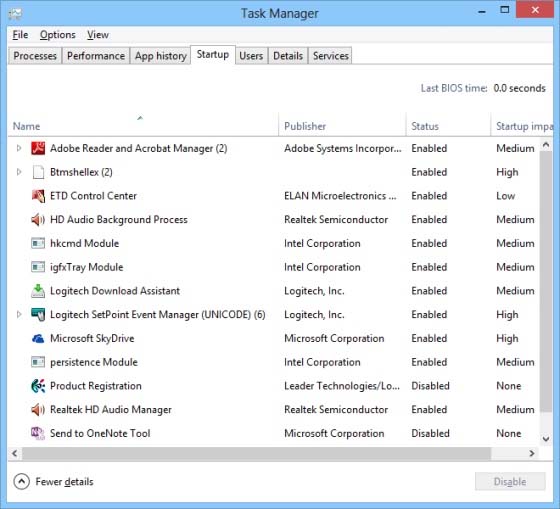Click the ELAN Microelectronics publisher cell
560x509 pixels.
coord(340,196)
